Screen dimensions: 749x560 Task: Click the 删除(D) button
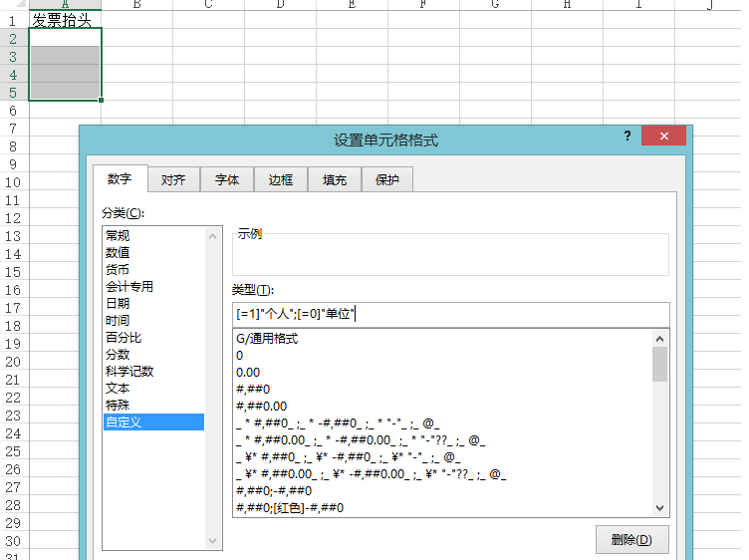[x=631, y=540]
